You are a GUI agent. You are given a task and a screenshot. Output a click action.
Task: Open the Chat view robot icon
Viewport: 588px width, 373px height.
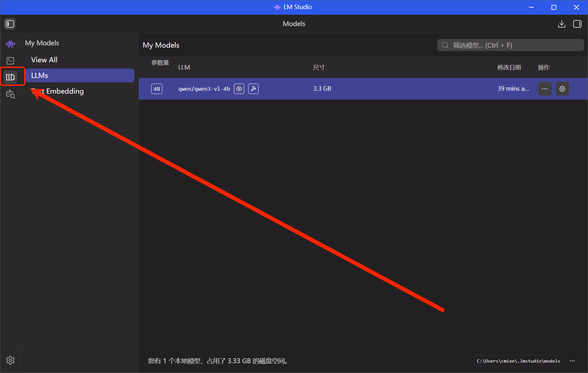[x=10, y=44]
